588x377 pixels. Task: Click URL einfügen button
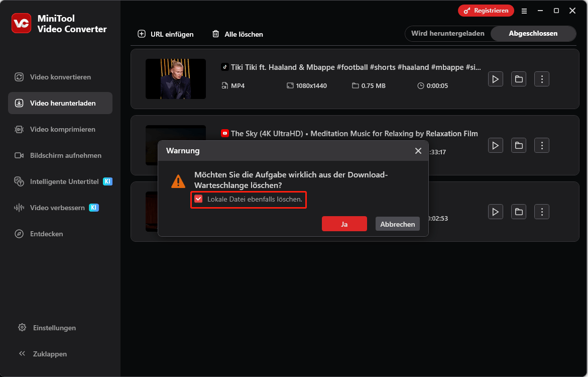point(166,34)
